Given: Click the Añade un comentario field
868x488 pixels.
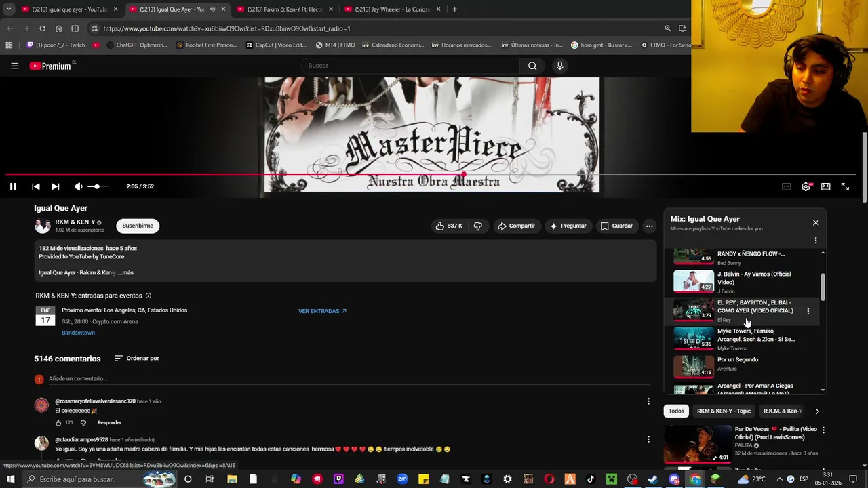Looking at the screenshot, I should (349, 378).
